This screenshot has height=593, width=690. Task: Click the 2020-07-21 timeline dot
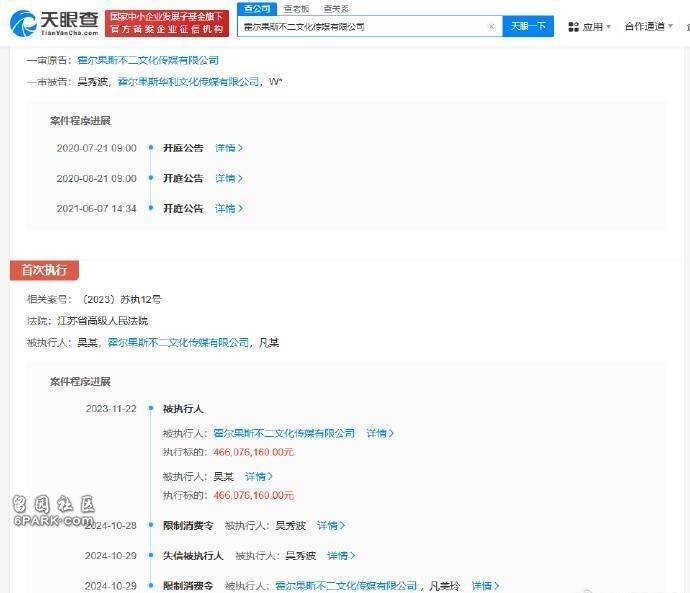coord(151,147)
